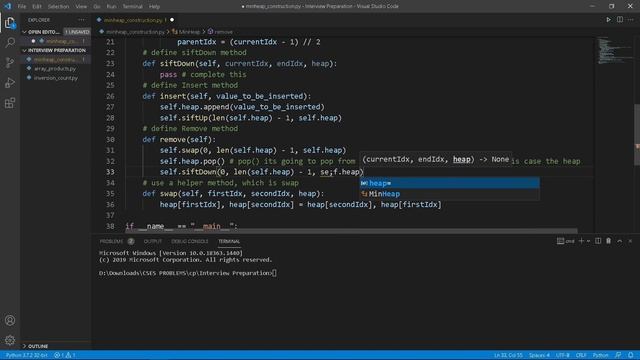Open the Run menu
Viewport: 640px width, 360px height.
111,7
